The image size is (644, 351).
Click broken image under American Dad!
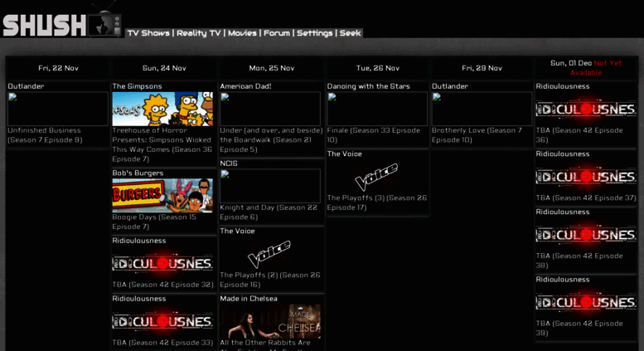tap(270, 109)
